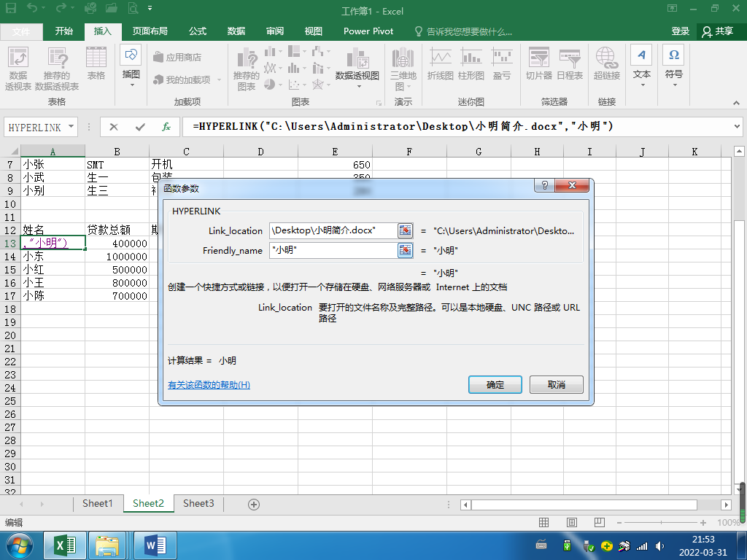Open My Add-ins dropdown (我的加载项)
Viewport: 747px width, 560px height.
(187, 80)
